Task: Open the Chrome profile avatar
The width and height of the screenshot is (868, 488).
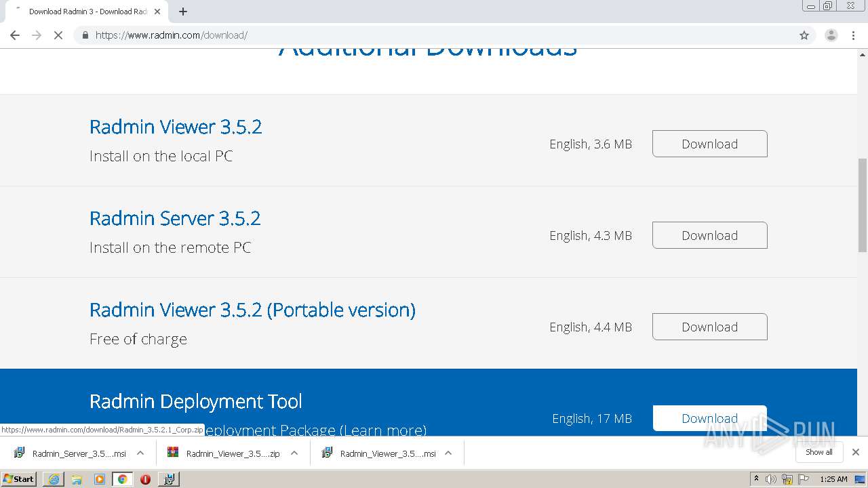Action: click(831, 35)
